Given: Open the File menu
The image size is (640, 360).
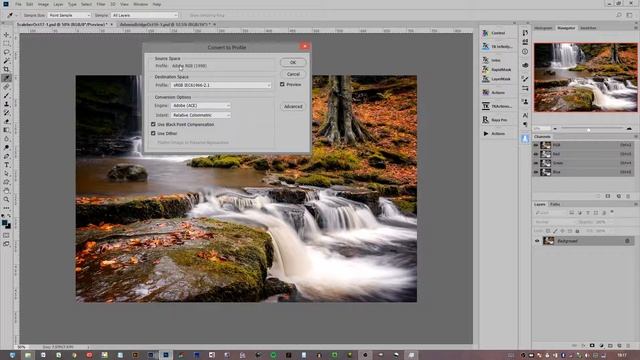Looking at the screenshot, I should tap(18, 4).
